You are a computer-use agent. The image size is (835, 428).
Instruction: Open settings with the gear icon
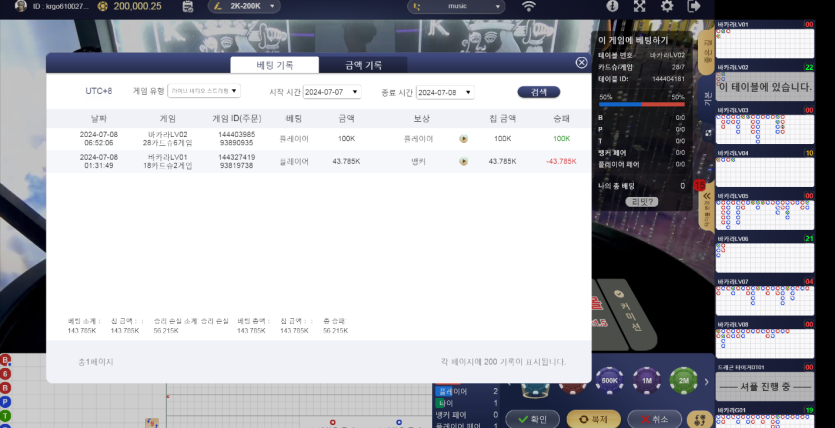667,6
